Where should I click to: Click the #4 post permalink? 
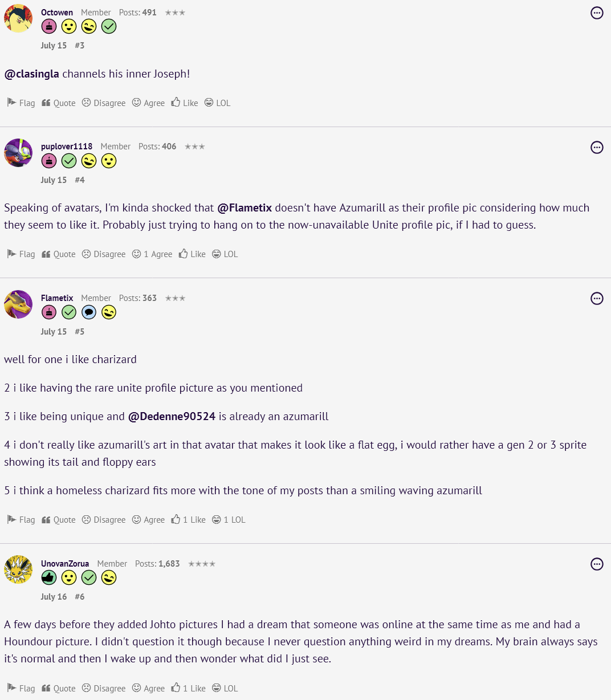[x=80, y=180]
